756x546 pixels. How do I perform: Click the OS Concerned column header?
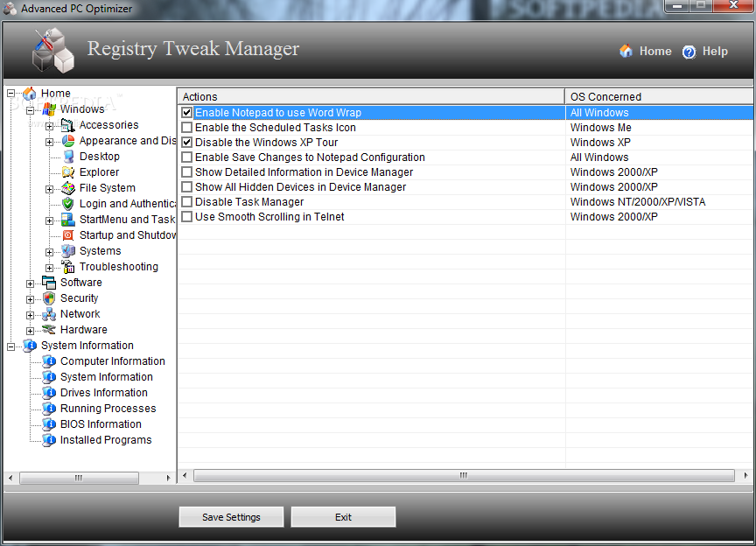tap(659, 96)
